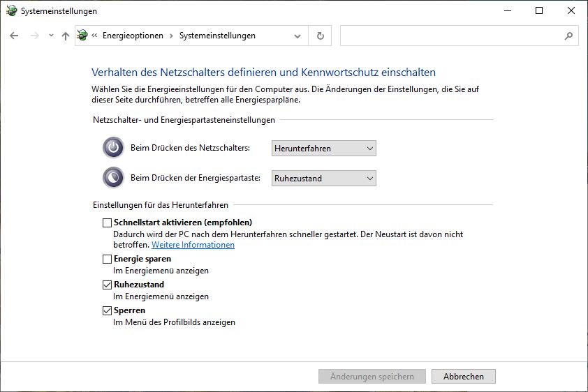Screen dimensions: 588x392
Task: Go back with the back arrow
Action: tap(14, 36)
